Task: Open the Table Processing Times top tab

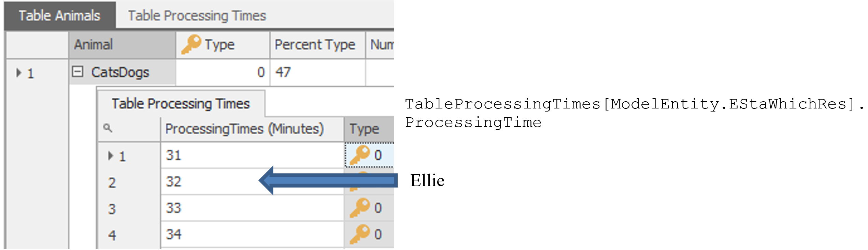Action: point(197,16)
